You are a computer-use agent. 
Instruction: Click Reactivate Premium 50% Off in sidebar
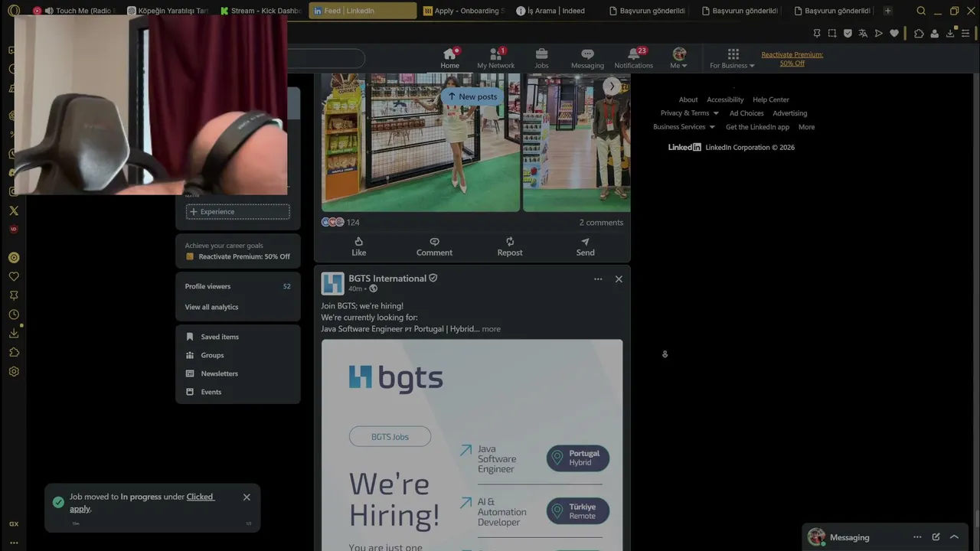[238, 256]
